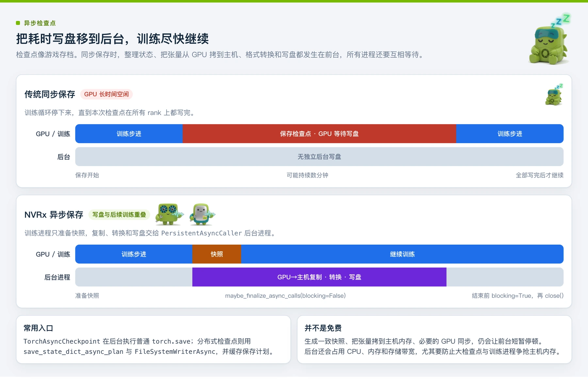Click the '保存开始' timeline caption
This screenshot has height=379, width=588.
coord(87,175)
